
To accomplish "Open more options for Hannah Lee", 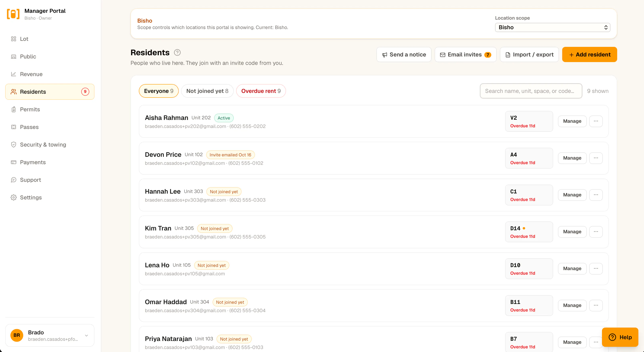I will click(x=596, y=195).
